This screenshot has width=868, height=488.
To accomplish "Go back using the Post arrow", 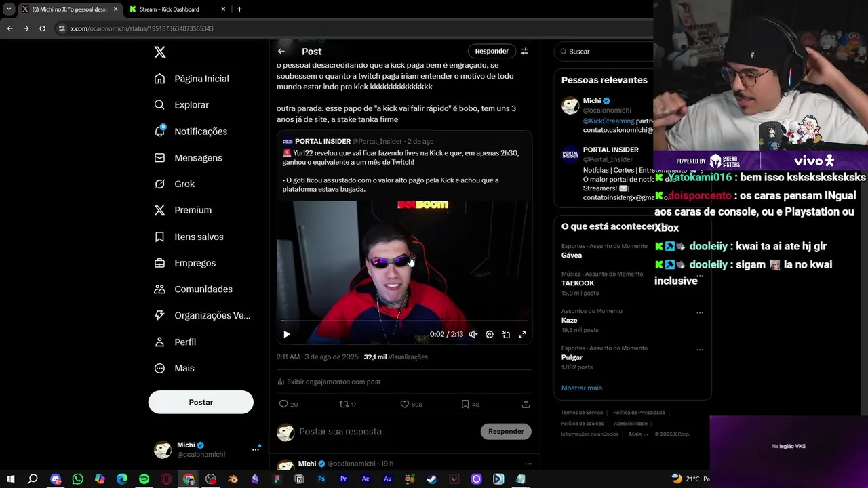I will 281,52.
